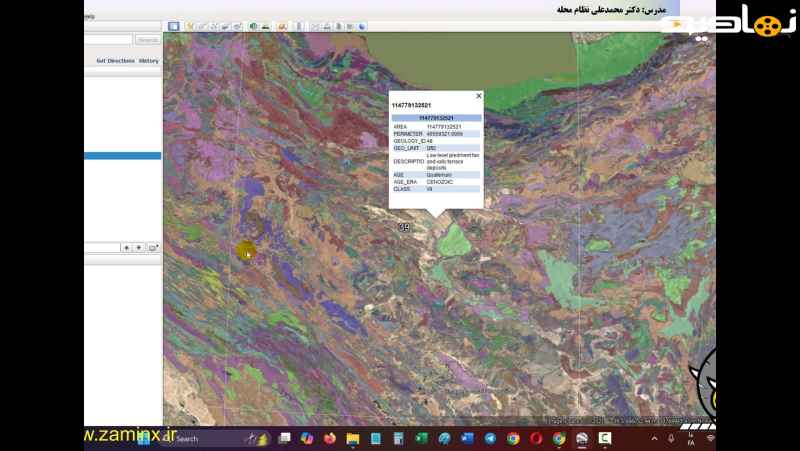Image resolution: width=800 pixels, height=451 pixels.
Task: Open Camtasia from the taskbar
Action: click(605, 439)
